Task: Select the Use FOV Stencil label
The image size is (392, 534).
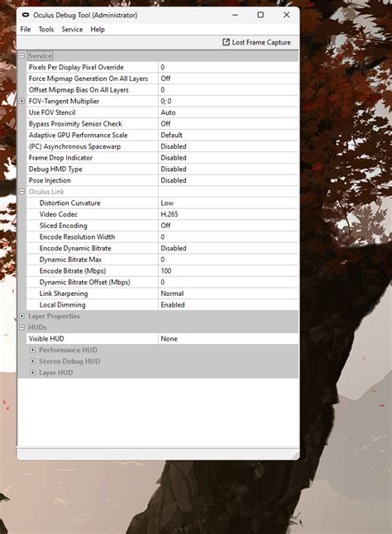Action: coord(52,112)
